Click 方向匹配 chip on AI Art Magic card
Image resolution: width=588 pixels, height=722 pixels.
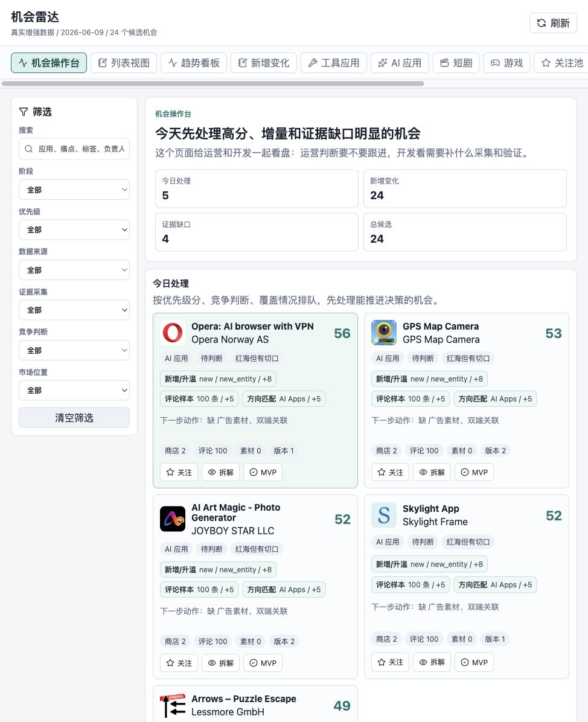284,589
